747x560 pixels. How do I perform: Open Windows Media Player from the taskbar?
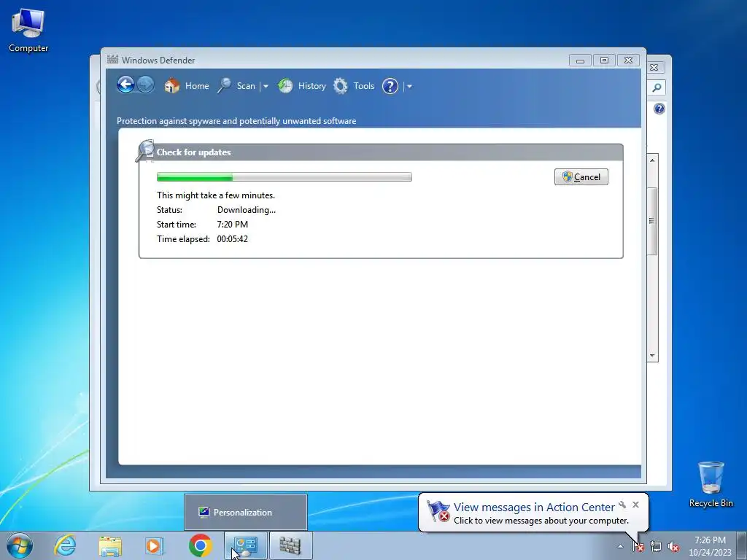point(155,545)
